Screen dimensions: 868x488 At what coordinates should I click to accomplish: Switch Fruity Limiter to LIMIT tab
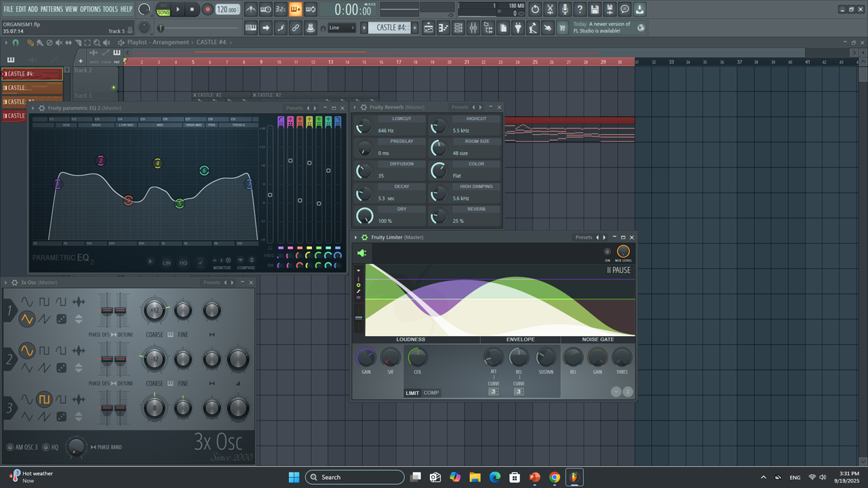point(412,393)
